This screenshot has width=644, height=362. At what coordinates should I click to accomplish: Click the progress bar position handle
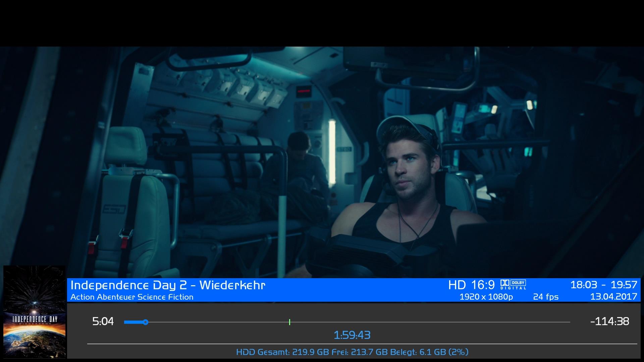coord(146,322)
